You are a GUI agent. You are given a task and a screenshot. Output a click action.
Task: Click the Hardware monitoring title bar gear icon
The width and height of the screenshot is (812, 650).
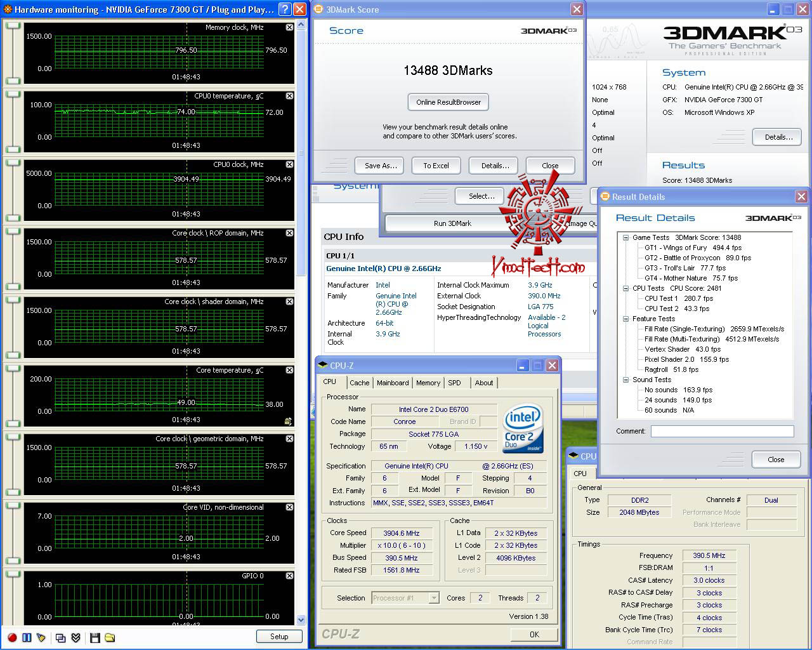[x=8, y=10]
